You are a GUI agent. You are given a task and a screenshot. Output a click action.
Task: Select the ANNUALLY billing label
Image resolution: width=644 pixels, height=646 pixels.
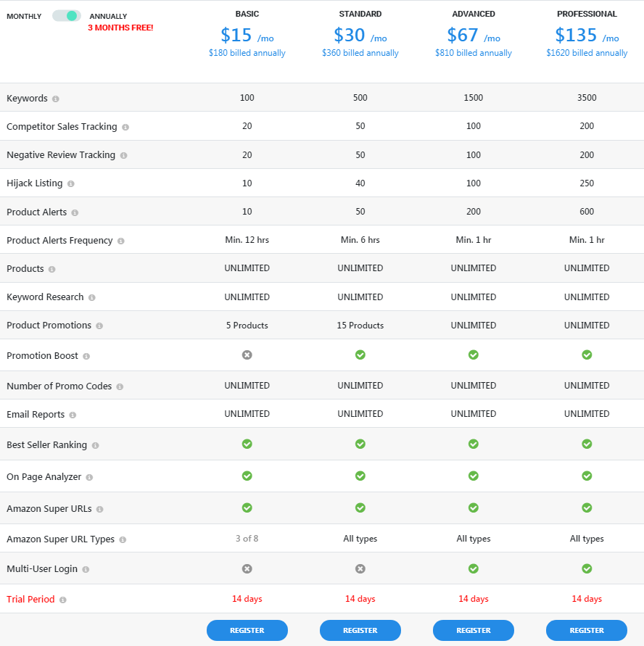coord(108,17)
